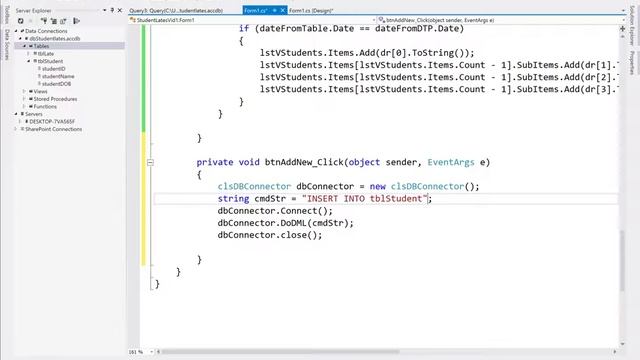
Task: Collapse the tblStudent table node
Action: tap(29, 61)
